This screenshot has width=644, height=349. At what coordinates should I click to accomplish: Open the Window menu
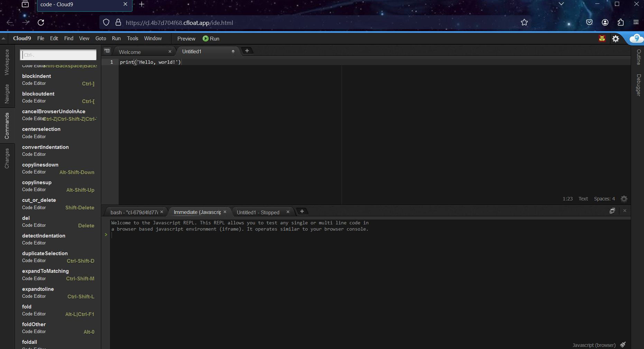153,38
